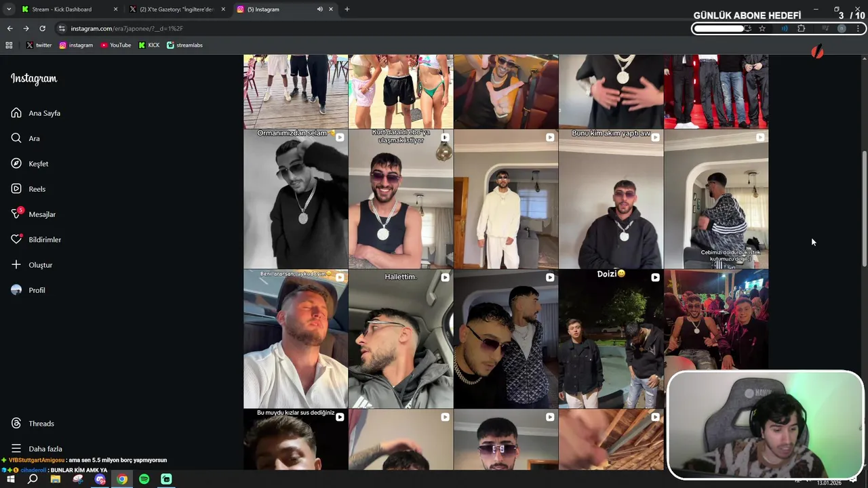868x488 pixels.
Task: Open Ana Sayfa home in Instagram sidebar
Action: (x=36, y=113)
